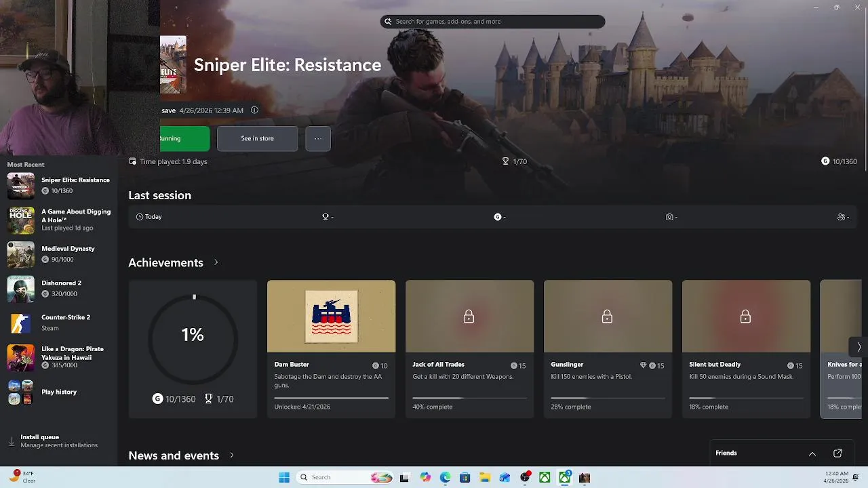Image resolution: width=868 pixels, height=488 pixels.
Task: Open the more options ellipsis button
Action: (318, 138)
